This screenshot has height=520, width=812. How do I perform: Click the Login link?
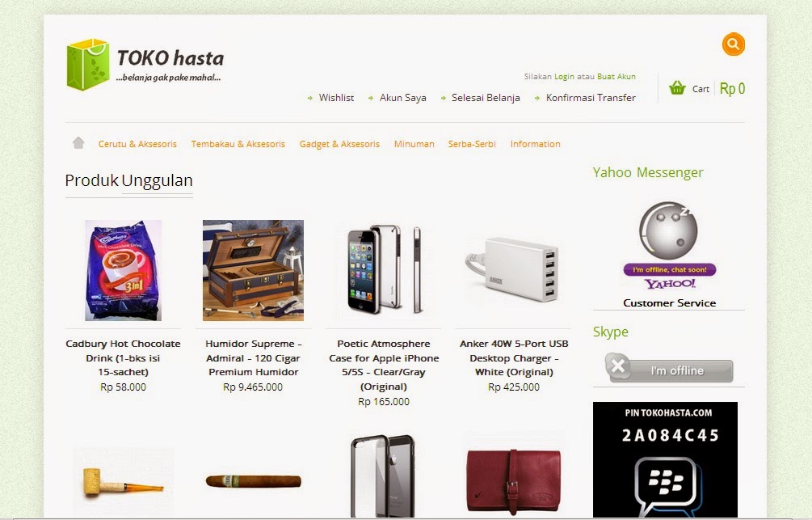pyautogui.click(x=564, y=76)
